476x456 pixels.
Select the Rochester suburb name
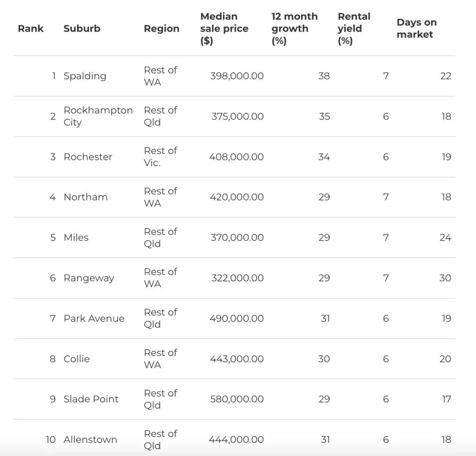tap(88, 157)
